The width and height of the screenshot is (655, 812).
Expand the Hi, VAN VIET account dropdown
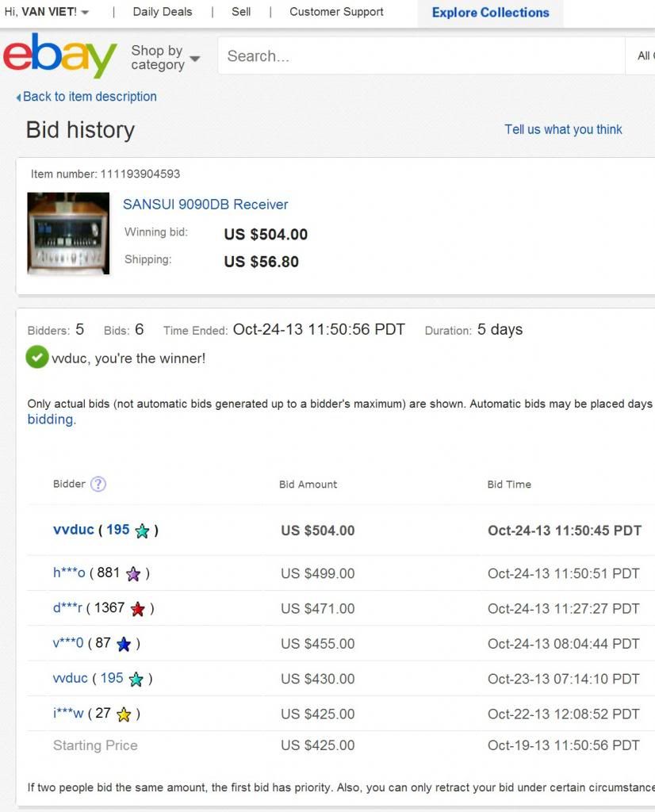click(x=47, y=12)
